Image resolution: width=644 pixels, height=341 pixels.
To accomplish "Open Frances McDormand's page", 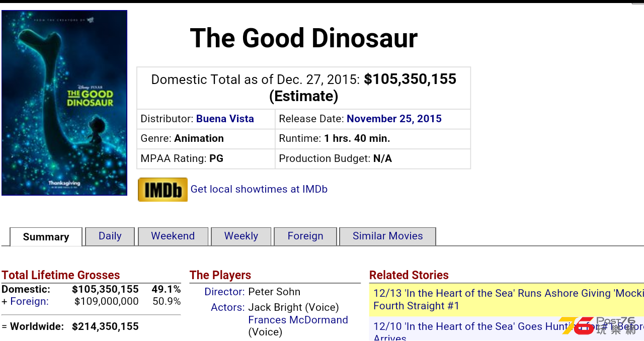I will point(298,320).
